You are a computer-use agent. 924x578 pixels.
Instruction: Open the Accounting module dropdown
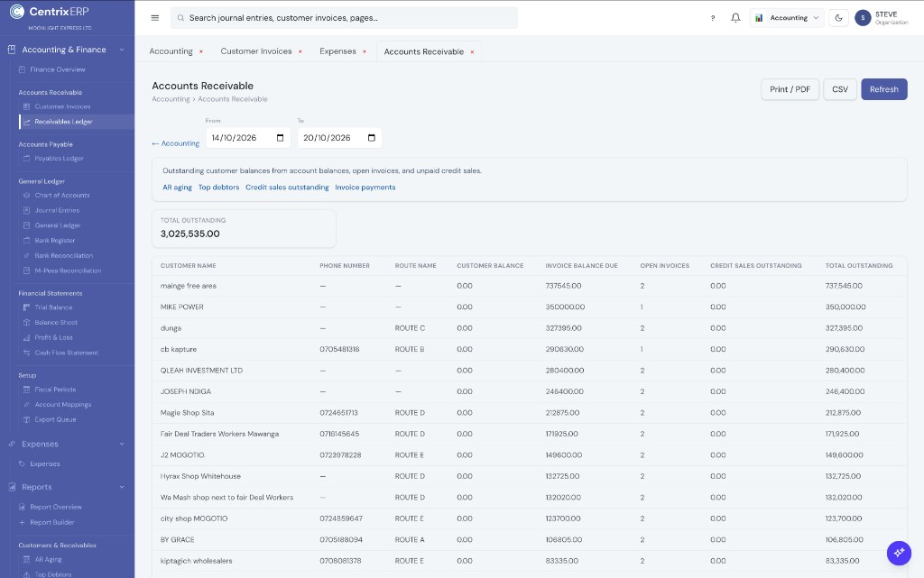787,18
